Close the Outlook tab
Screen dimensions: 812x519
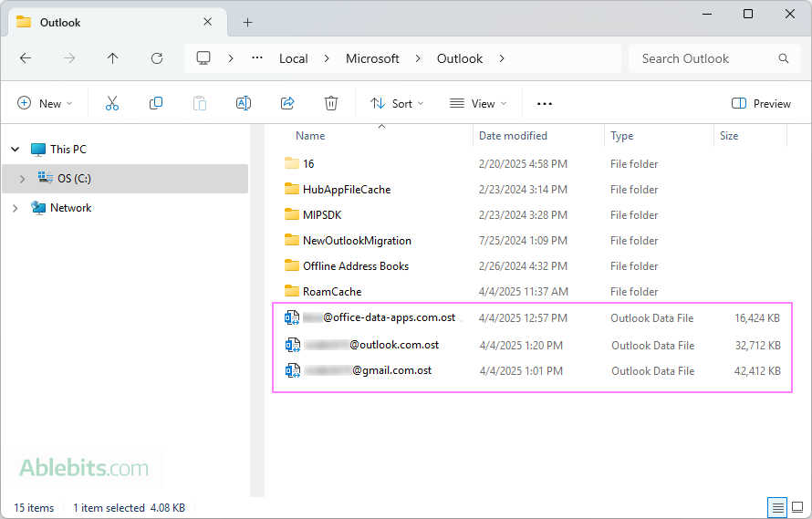tap(208, 22)
